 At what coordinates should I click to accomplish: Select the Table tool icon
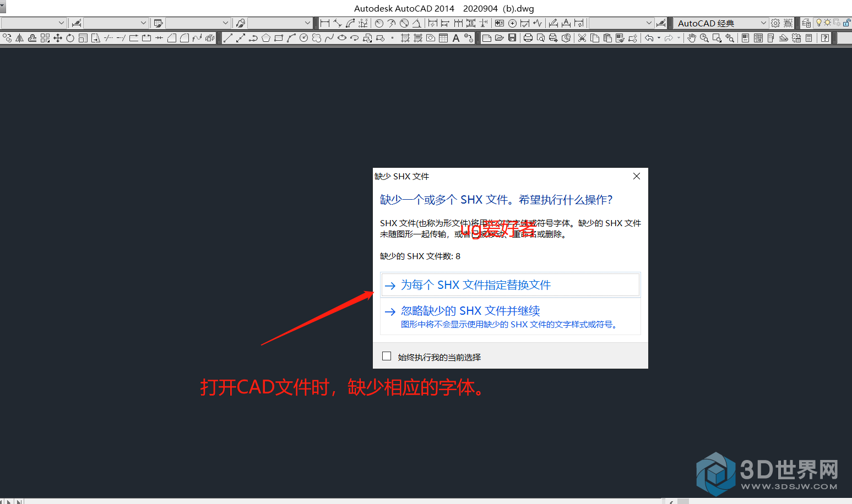443,38
